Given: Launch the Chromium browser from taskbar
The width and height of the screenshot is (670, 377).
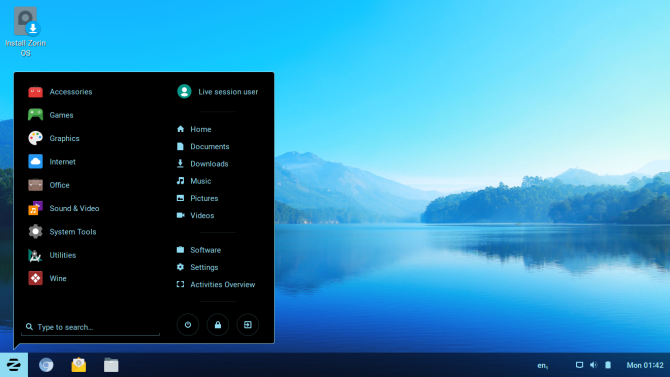Looking at the screenshot, I should [46, 365].
